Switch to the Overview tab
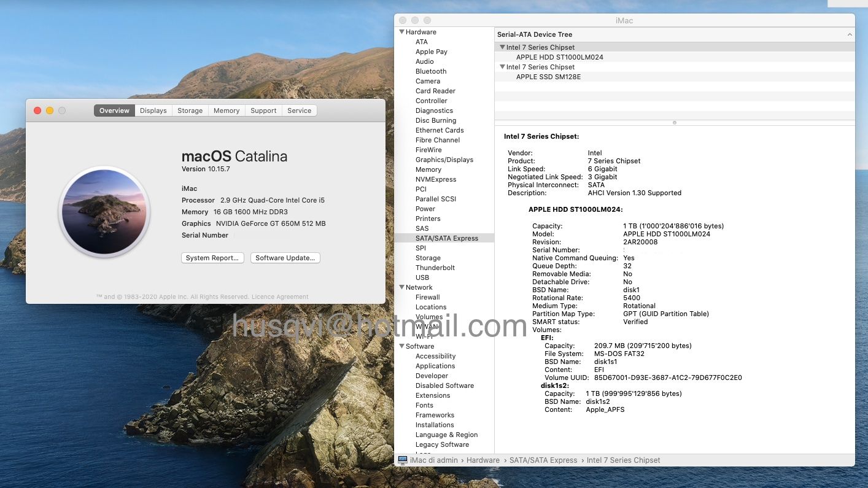868x488 pixels. pyautogui.click(x=114, y=110)
